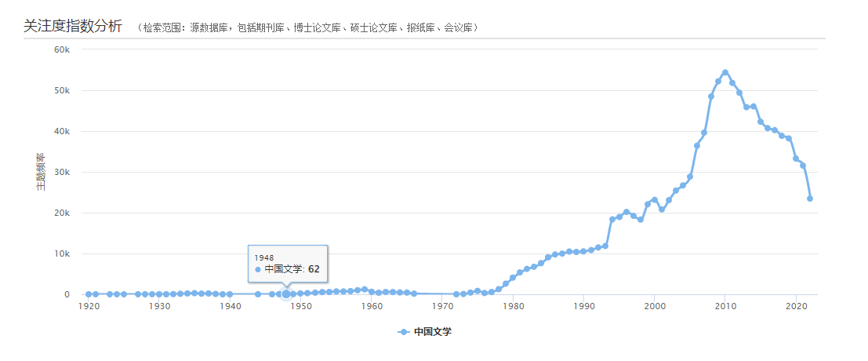The width and height of the screenshot is (868, 361).
Task: Click the tooltip value 62
Action: pyautogui.click(x=314, y=269)
